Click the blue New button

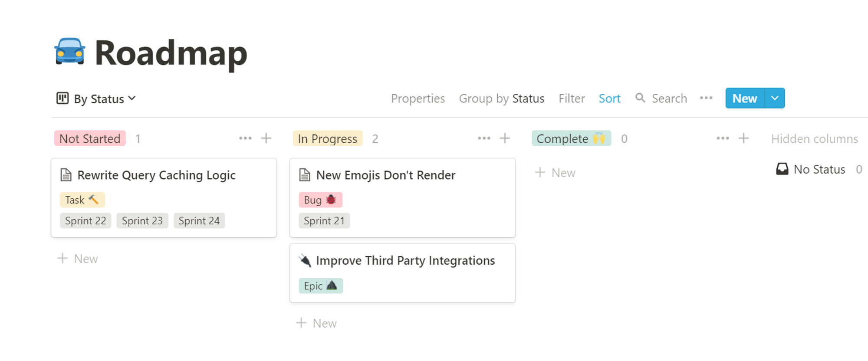745,98
